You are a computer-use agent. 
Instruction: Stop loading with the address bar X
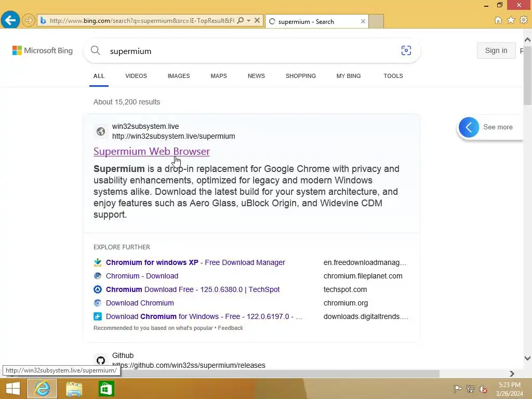(257, 20)
